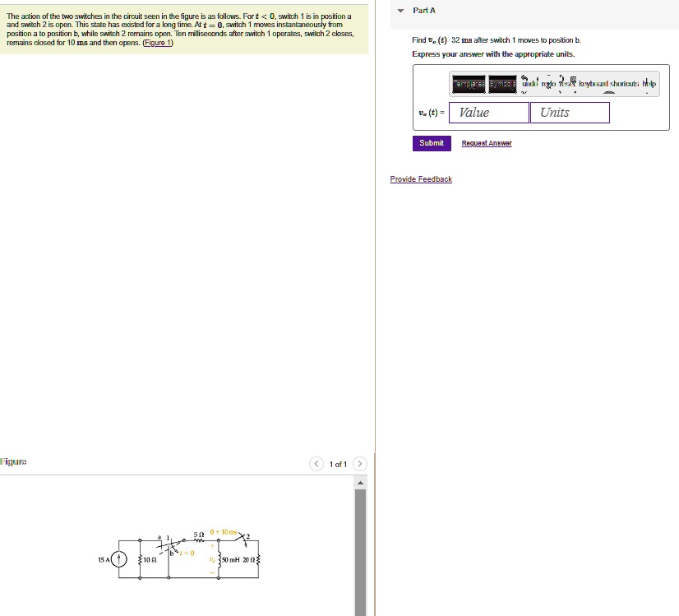Image resolution: width=679 pixels, height=616 pixels.
Task: Open the Figure 1 link in problem text
Action: pos(158,44)
